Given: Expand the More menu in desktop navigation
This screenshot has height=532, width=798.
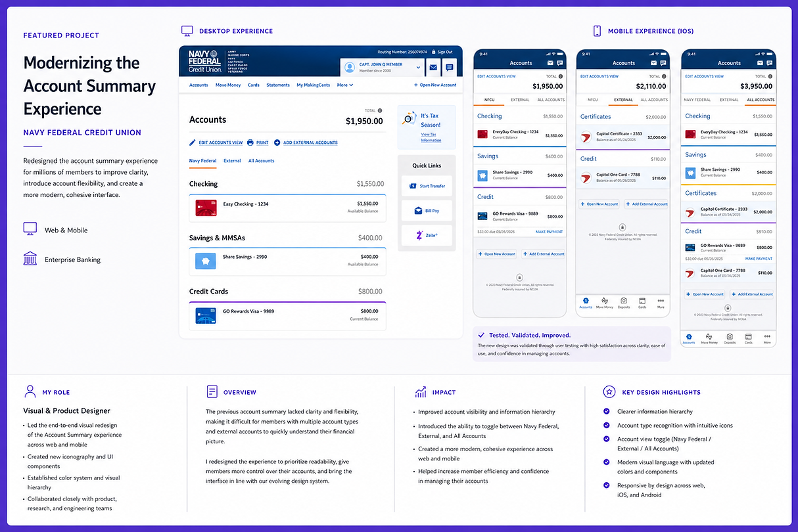Looking at the screenshot, I should tap(345, 85).
